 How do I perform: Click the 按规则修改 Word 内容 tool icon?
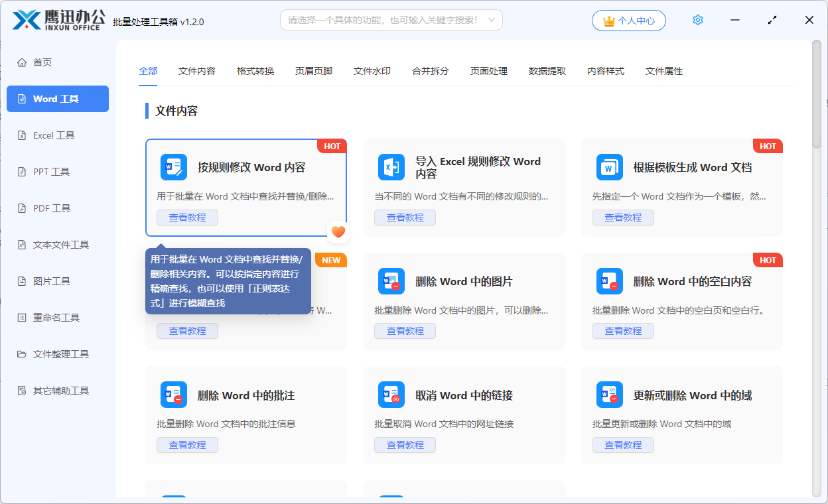click(x=173, y=167)
